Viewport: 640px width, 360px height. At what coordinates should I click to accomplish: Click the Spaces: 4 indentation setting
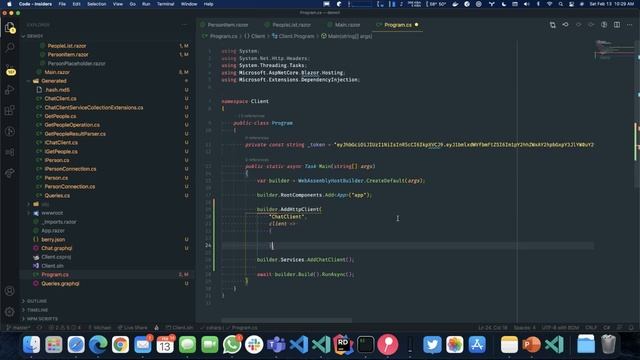point(524,328)
